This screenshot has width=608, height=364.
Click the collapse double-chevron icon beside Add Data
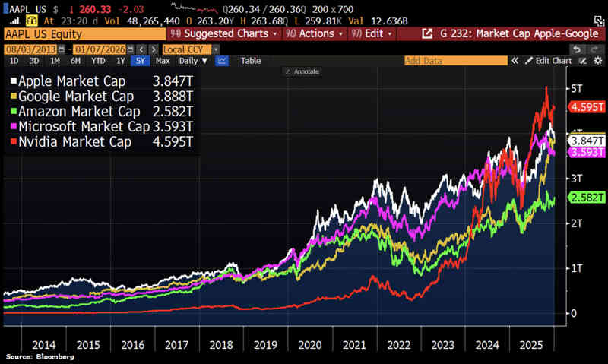[x=515, y=60]
